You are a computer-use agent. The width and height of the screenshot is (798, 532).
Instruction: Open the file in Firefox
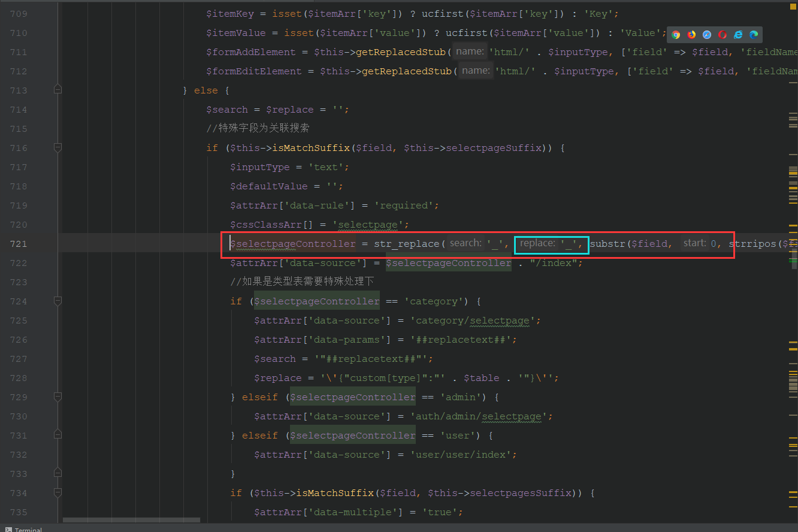point(691,35)
